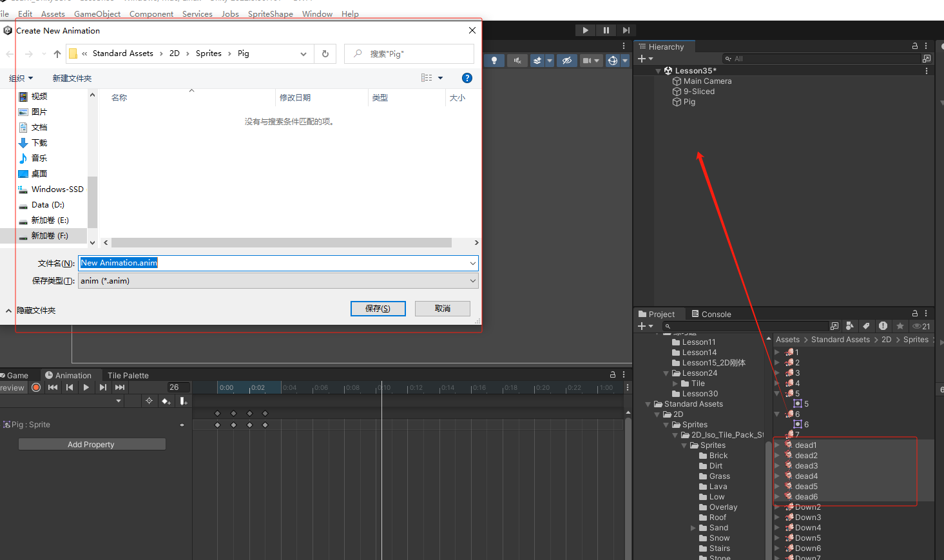This screenshot has height=560, width=944.
Task: Select Lesson30 folder in Project tree
Action: point(695,394)
